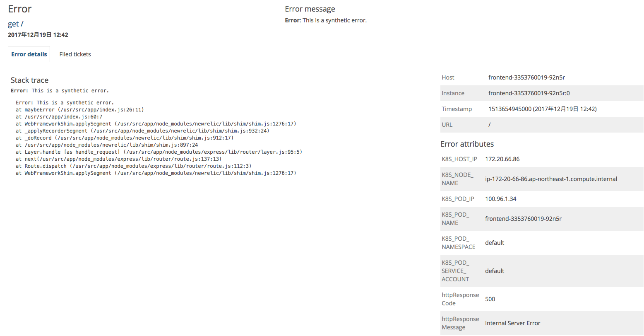Click the 'Internal Server Error' response message value
The height and width of the screenshot is (336, 644).
[x=513, y=323]
